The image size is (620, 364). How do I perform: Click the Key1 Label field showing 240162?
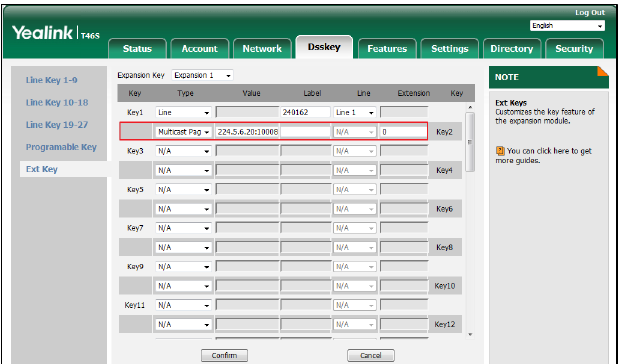(305, 112)
